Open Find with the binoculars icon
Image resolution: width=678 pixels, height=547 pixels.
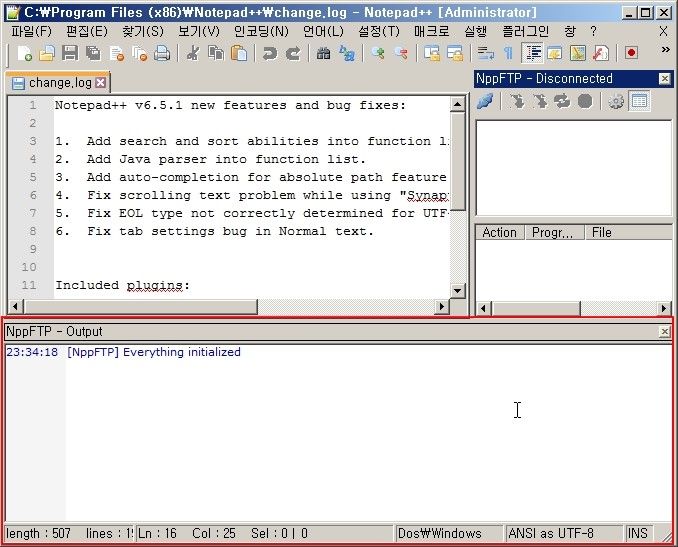(323, 53)
